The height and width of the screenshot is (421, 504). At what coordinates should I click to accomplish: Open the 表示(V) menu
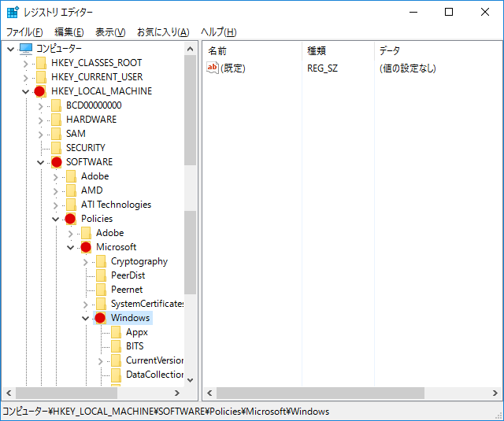coord(110,32)
